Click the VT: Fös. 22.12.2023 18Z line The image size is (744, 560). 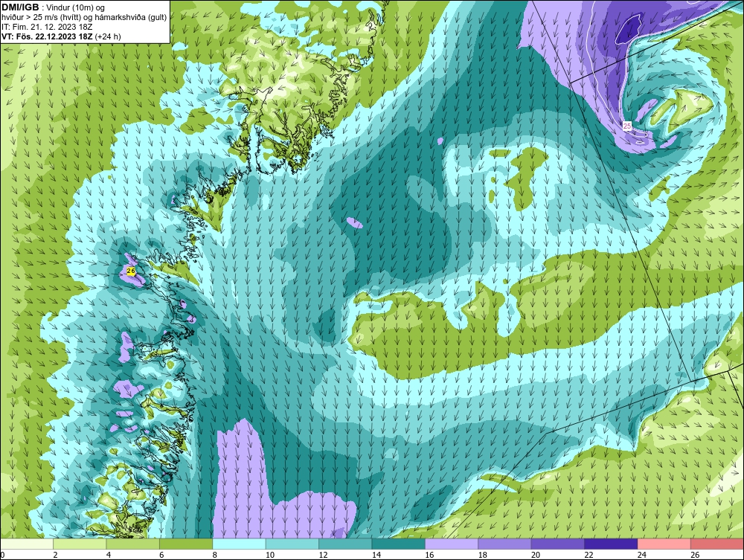click(61, 36)
